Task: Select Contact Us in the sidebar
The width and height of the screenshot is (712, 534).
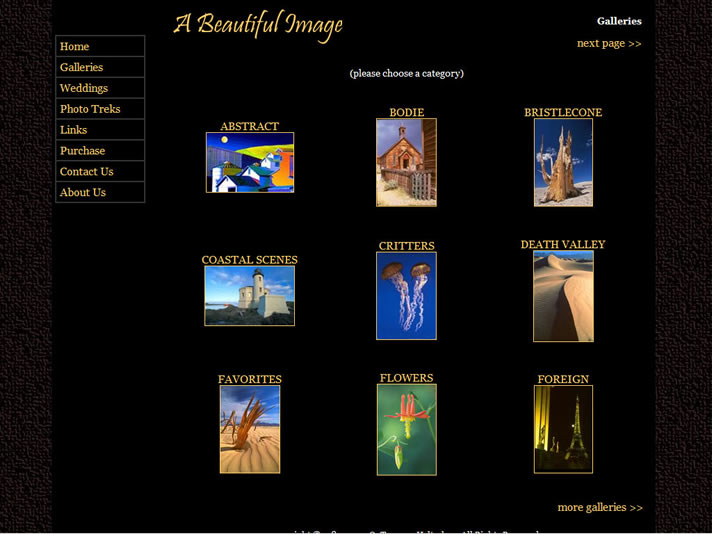Action: coord(87,172)
